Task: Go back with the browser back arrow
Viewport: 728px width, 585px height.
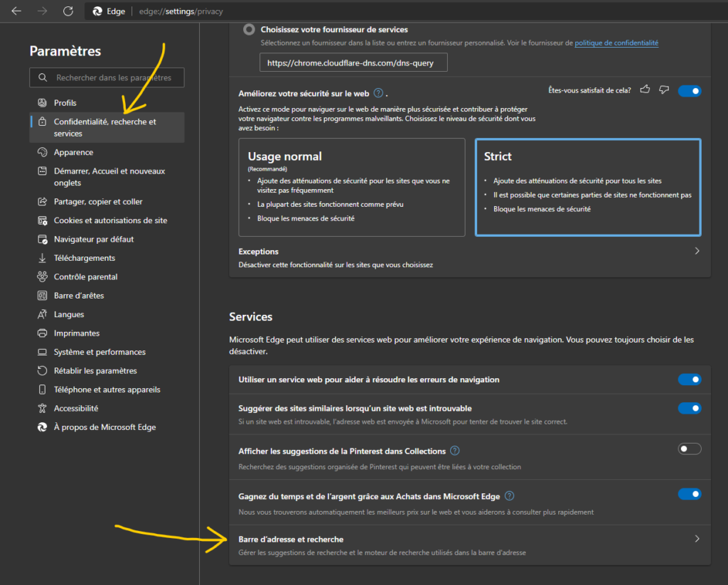Action: tap(16, 11)
